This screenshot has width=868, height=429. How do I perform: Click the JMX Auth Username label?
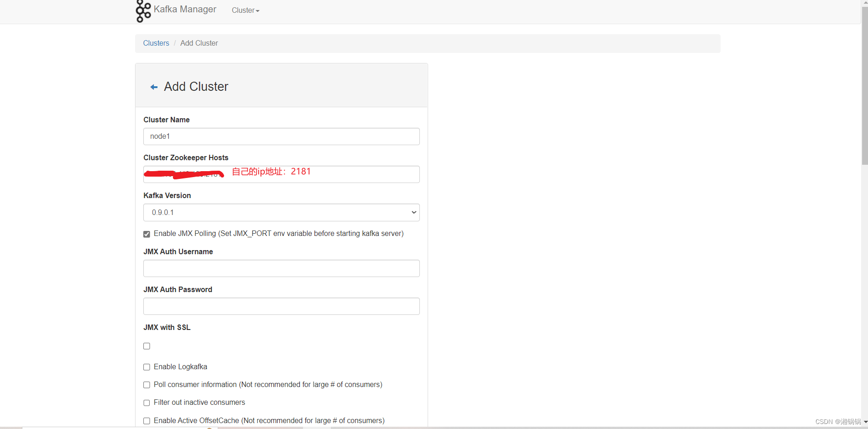178,251
